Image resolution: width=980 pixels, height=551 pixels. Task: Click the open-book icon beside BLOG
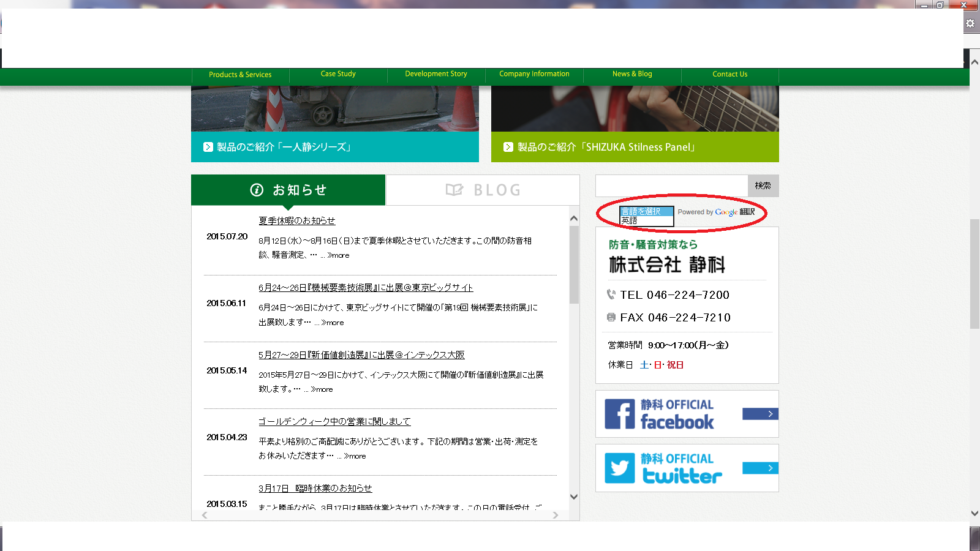coord(454,190)
